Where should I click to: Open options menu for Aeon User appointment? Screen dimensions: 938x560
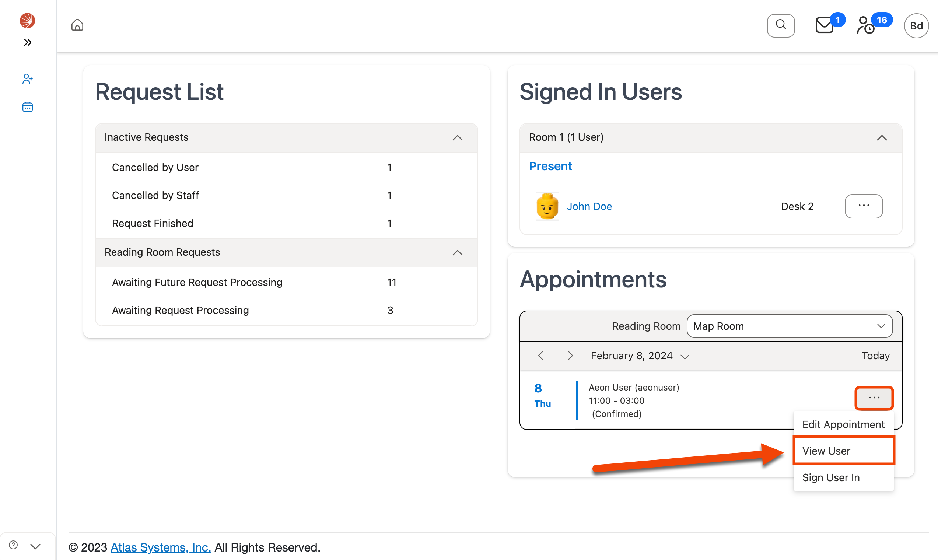coord(874,398)
